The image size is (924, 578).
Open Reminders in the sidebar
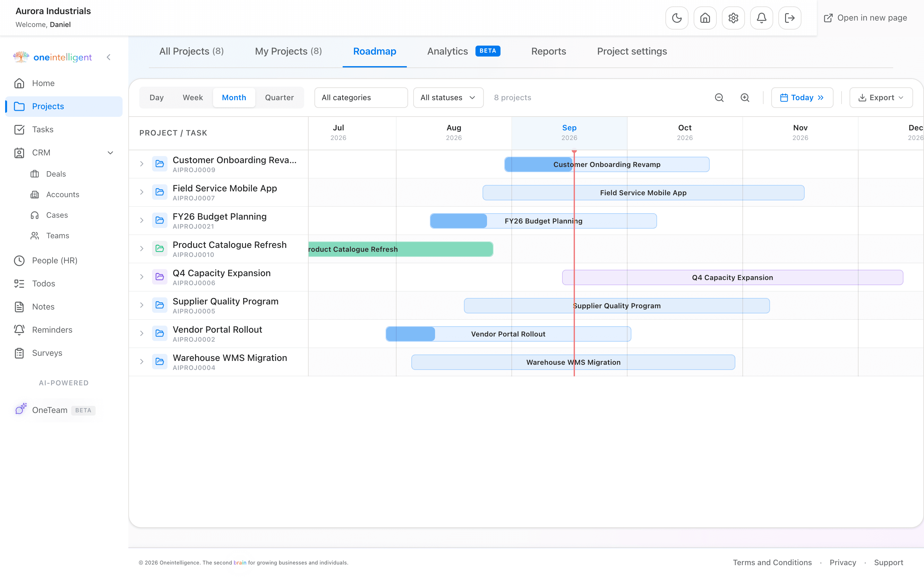[x=64, y=330]
